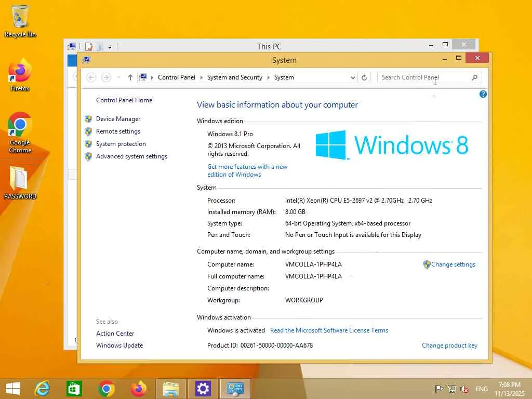This screenshot has height=399, width=532.
Task: Select Control Panel in the breadcrumb
Action: tap(177, 77)
